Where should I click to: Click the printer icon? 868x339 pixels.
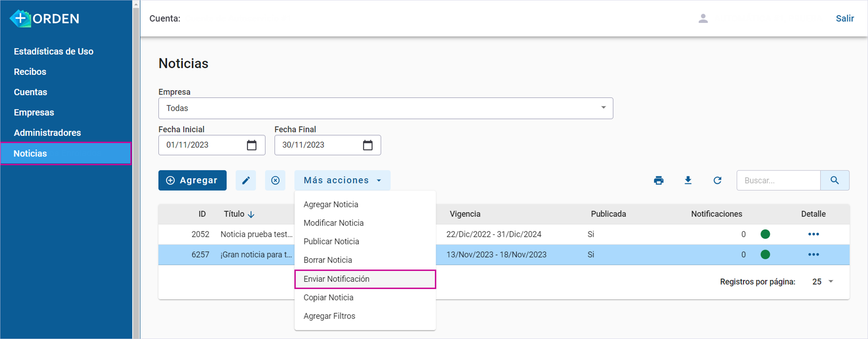coord(658,180)
